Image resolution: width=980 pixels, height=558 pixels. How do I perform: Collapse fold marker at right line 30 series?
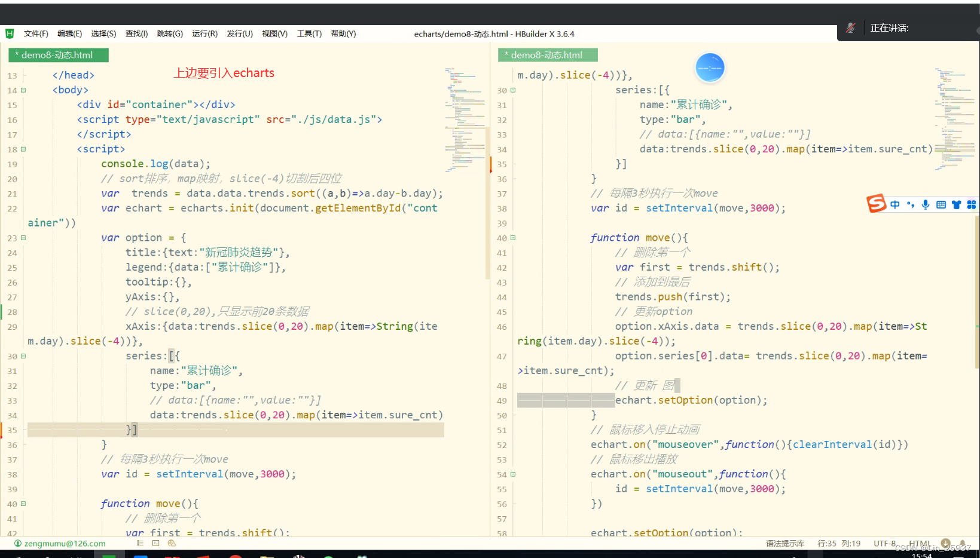tap(512, 90)
